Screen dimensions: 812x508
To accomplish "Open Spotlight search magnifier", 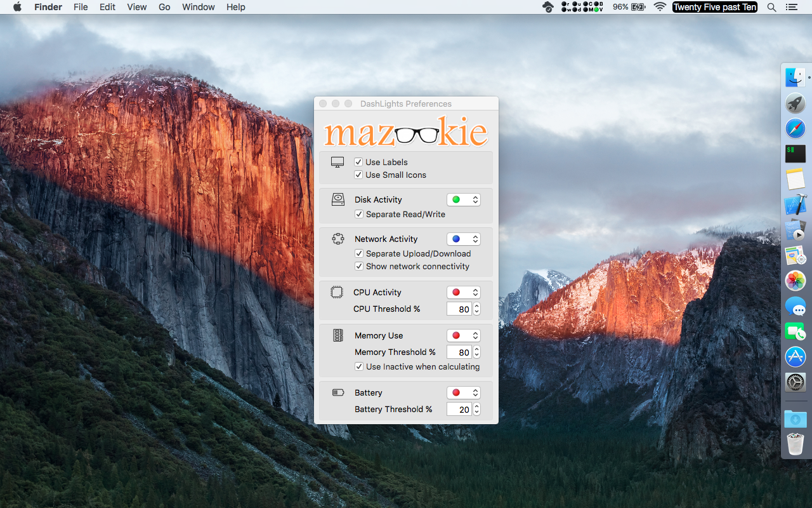I will pyautogui.click(x=771, y=7).
